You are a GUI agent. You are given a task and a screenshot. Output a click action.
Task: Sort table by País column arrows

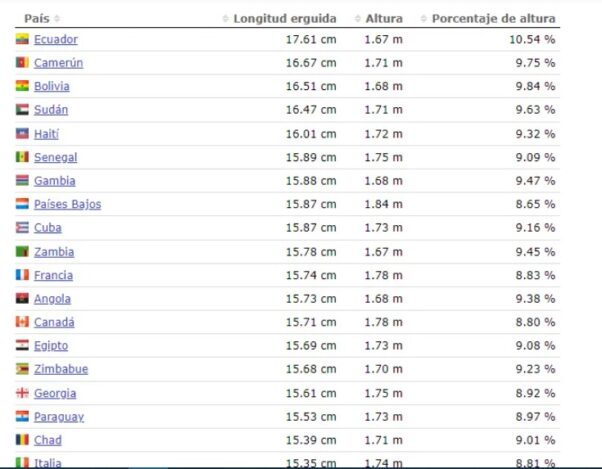tap(57, 18)
